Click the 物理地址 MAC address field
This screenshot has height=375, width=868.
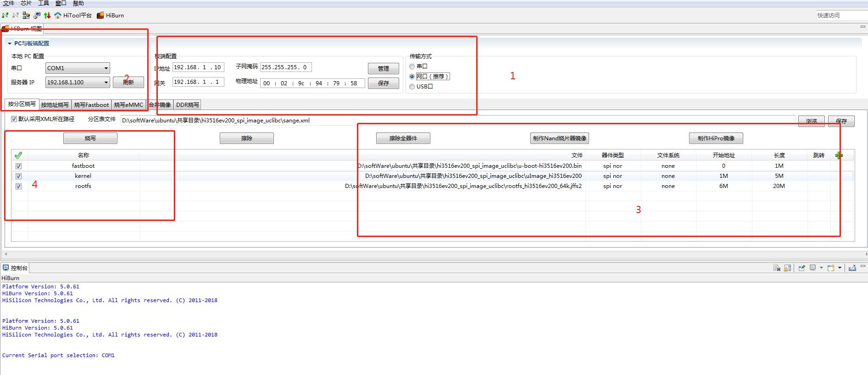(x=312, y=83)
